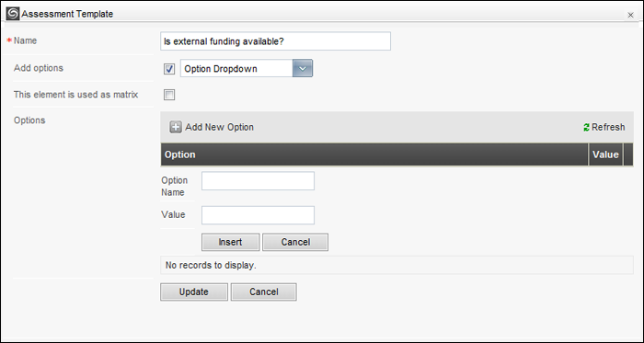Viewport: 644px width, 343px height.
Task: Close the Assessment Template dialog
Action: [630, 16]
